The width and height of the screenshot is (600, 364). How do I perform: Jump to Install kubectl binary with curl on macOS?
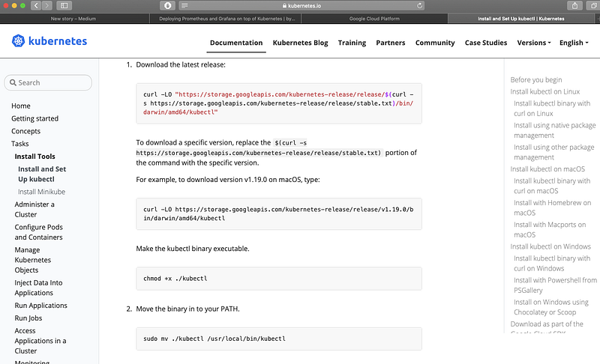[552, 186]
